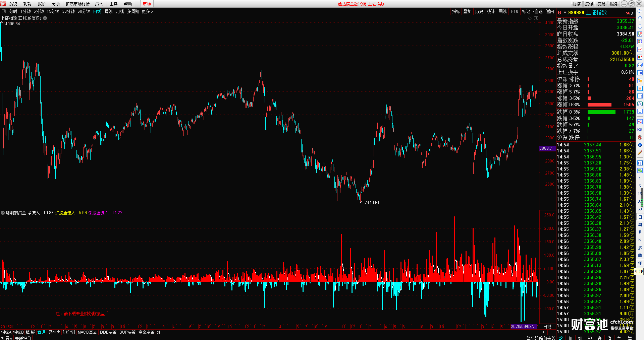Image resolution: width=644 pixels, height=340 pixels.
Task: Open the 工具 menu
Action: [114, 4]
